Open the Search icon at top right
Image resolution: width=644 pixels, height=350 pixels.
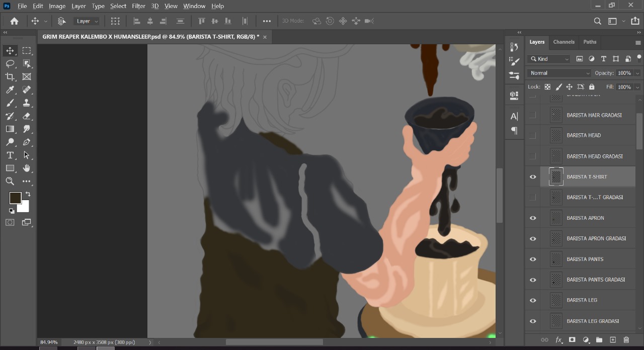[597, 21]
